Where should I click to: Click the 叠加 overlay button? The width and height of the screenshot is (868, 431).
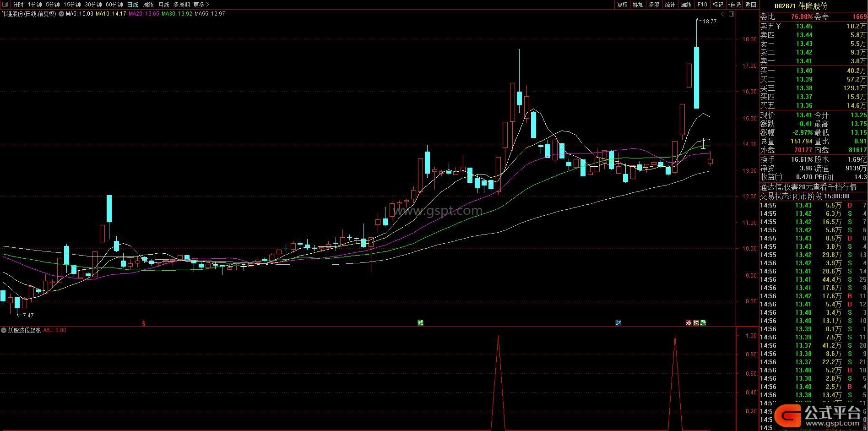pyautogui.click(x=638, y=5)
